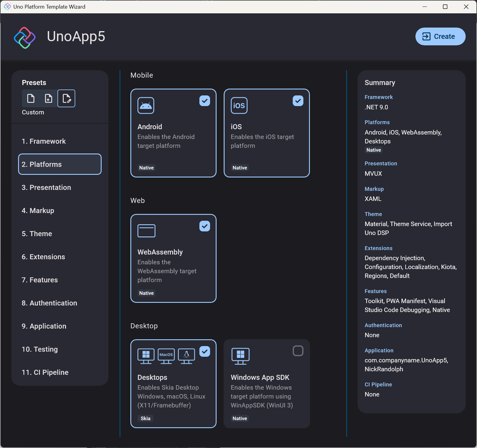This screenshot has height=448, width=477.
Task: Open Platforms link in Summary
Action: [377, 122]
